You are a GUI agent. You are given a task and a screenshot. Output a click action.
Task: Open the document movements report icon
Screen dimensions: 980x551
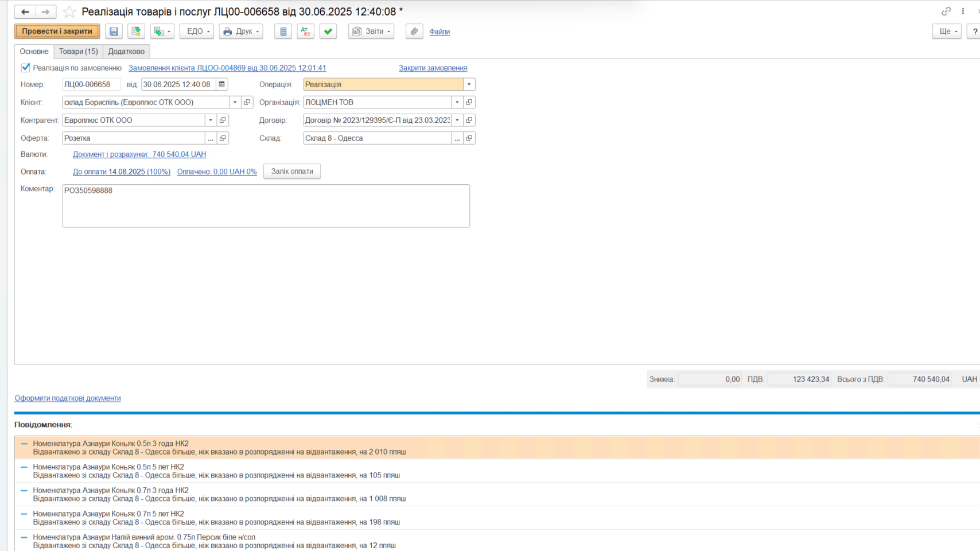pyautogui.click(x=283, y=32)
